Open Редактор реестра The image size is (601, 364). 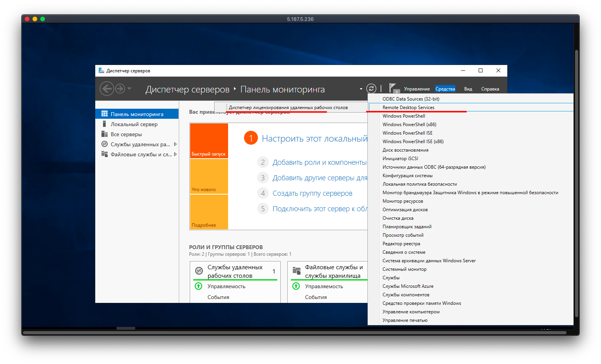[471, 243]
